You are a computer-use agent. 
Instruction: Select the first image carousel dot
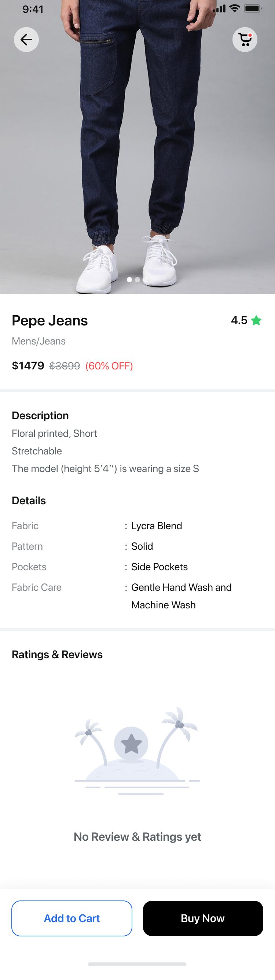pos(129,280)
